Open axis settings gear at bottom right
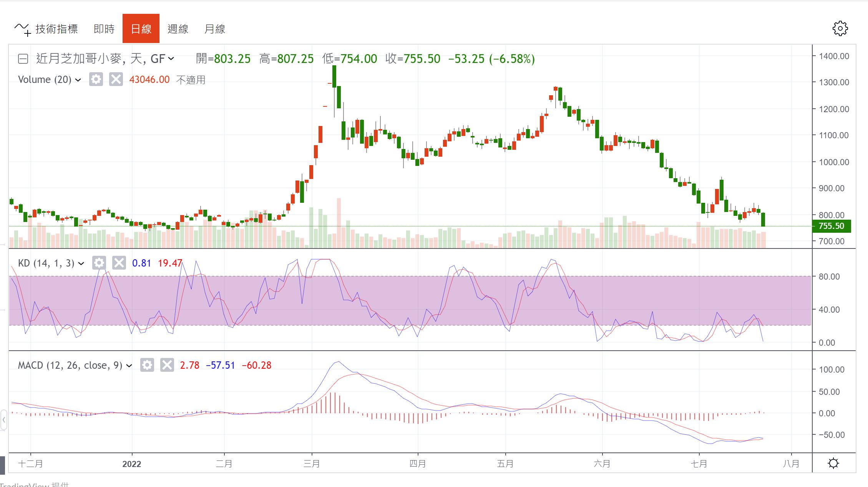 pyautogui.click(x=833, y=463)
